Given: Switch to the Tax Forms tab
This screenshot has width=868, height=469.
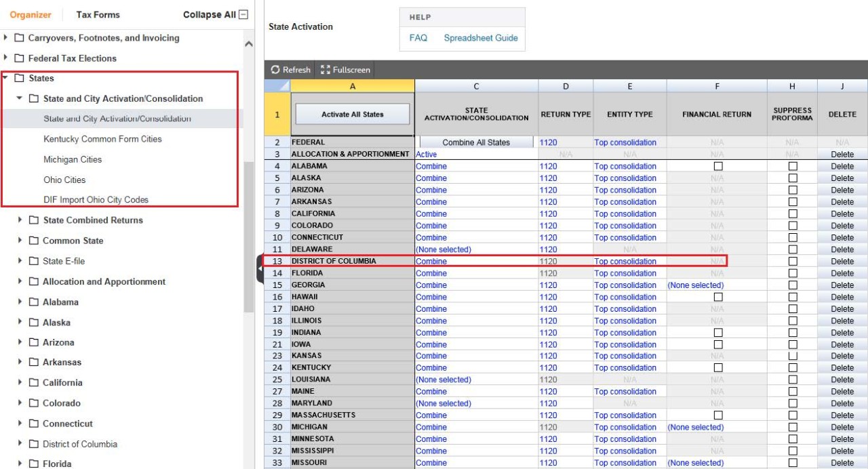Looking at the screenshot, I should 98,15.
